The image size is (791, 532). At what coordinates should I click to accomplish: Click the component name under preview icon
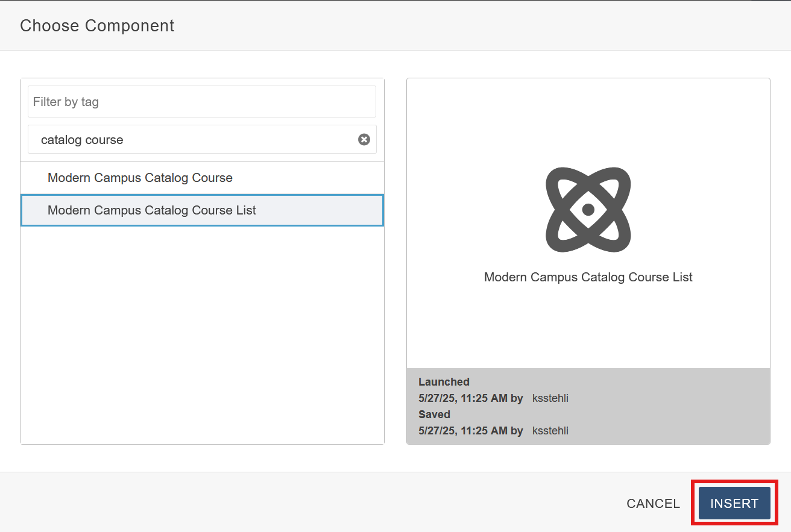coord(588,277)
